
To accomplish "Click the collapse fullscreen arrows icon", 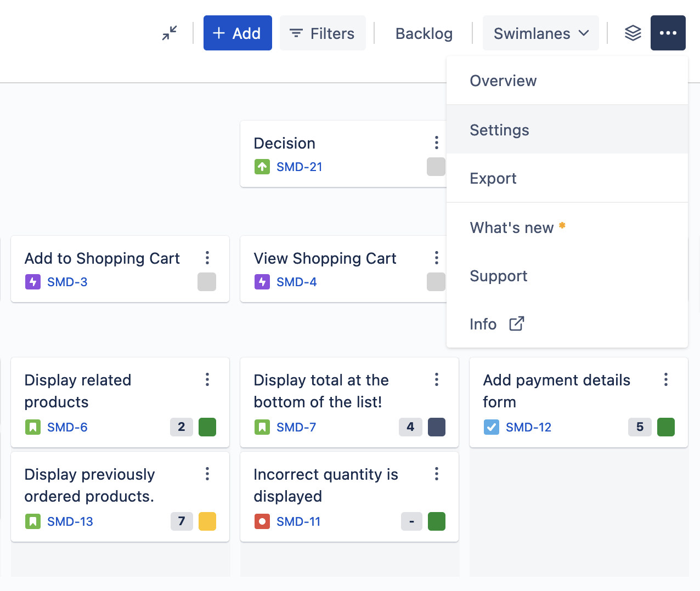I will click(170, 33).
